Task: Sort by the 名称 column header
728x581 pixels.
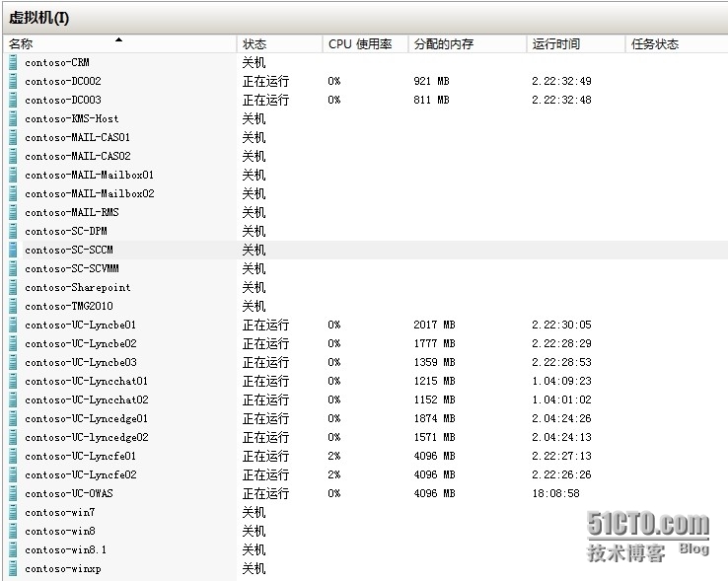Action: (x=120, y=44)
